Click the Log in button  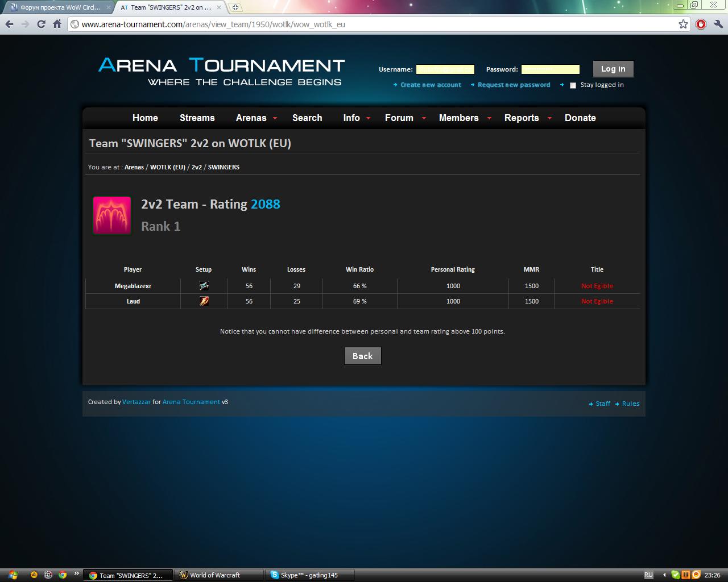tap(613, 69)
